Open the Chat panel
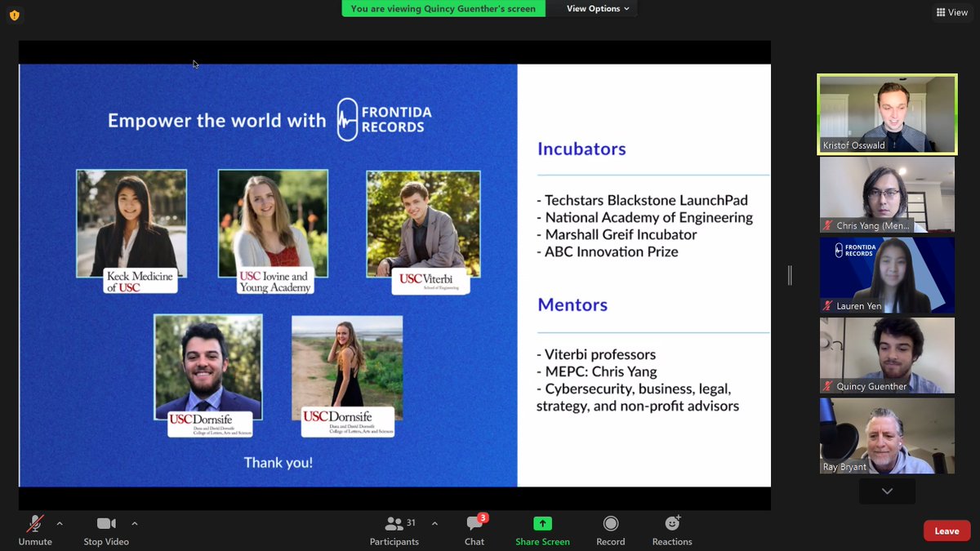Image resolution: width=980 pixels, height=551 pixels. 474,530
